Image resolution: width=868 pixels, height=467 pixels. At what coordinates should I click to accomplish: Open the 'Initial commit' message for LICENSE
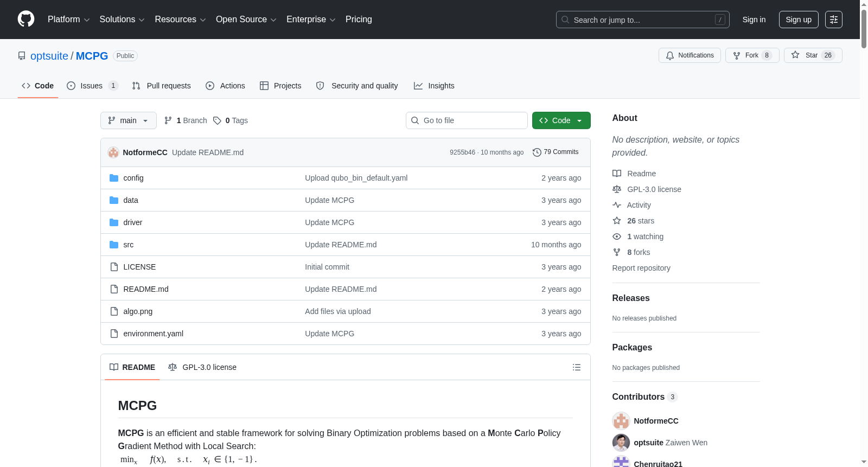point(327,267)
